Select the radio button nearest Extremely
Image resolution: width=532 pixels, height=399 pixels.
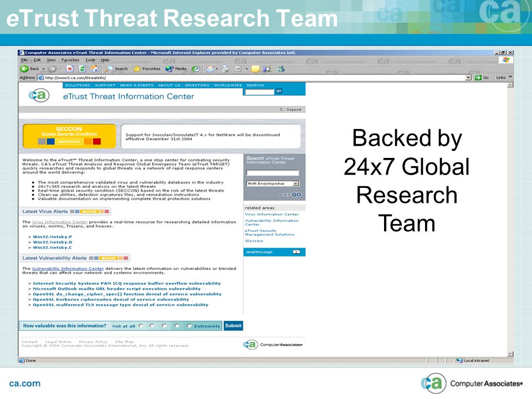[x=189, y=326]
